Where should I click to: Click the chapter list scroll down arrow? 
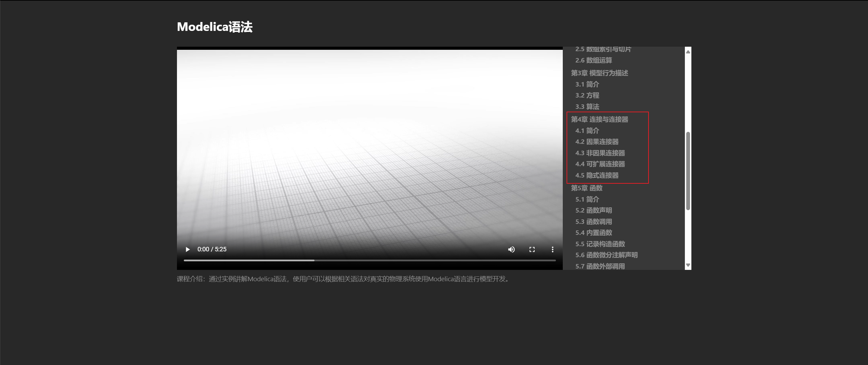click(688, 265)
